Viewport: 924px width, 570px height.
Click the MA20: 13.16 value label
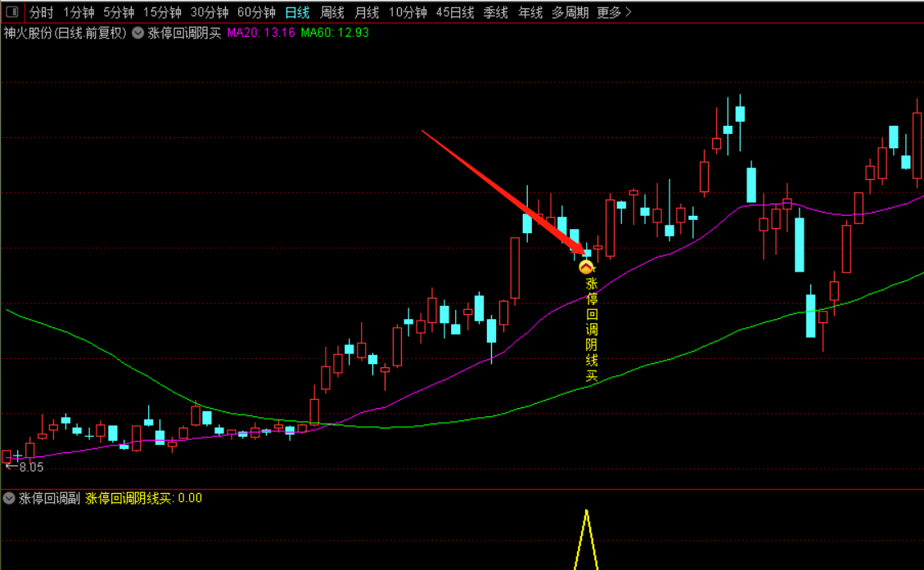261,33
